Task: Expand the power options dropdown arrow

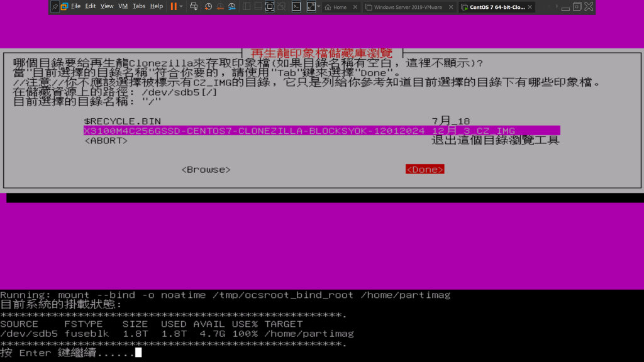Action: [x=182, y=6]
